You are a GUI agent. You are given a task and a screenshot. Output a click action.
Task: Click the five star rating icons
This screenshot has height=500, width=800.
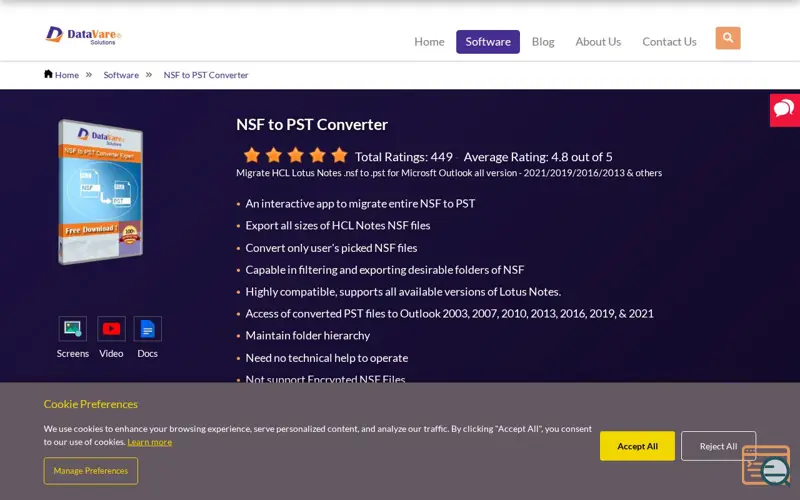[295, 155]
